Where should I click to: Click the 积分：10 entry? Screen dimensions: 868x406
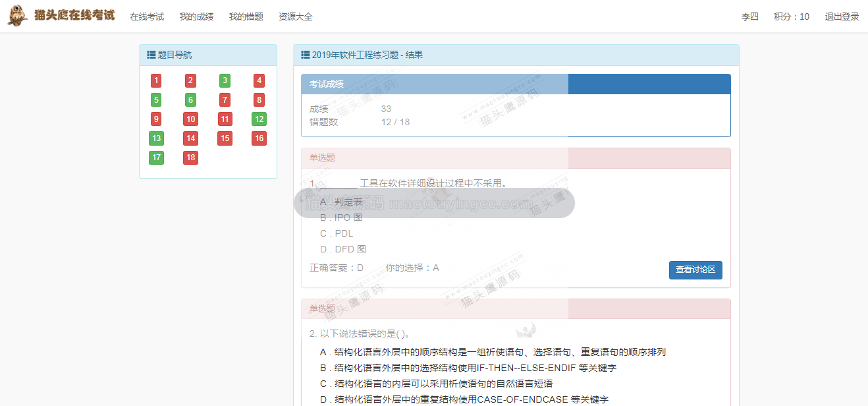click(792, 16)
